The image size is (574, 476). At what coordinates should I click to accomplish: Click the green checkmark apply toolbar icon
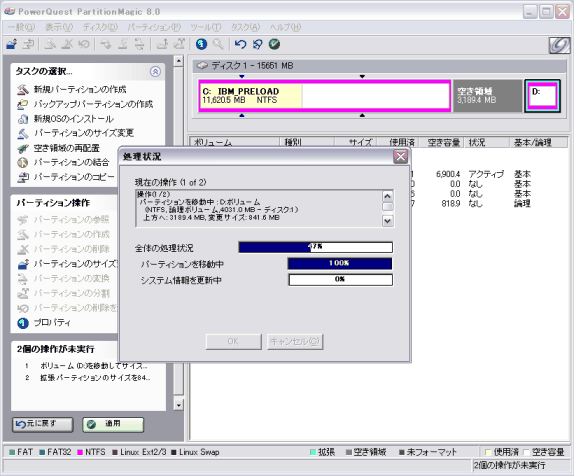[x=275, y=44]
